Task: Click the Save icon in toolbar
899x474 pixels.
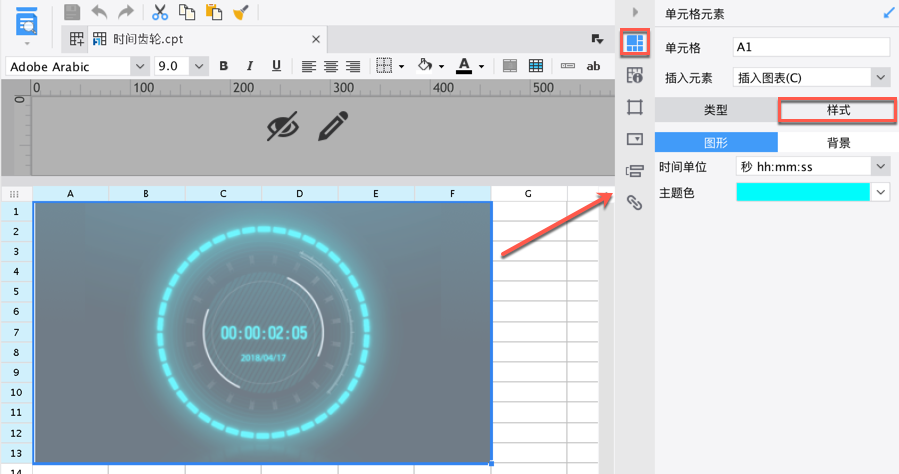Action: (72, 12)
